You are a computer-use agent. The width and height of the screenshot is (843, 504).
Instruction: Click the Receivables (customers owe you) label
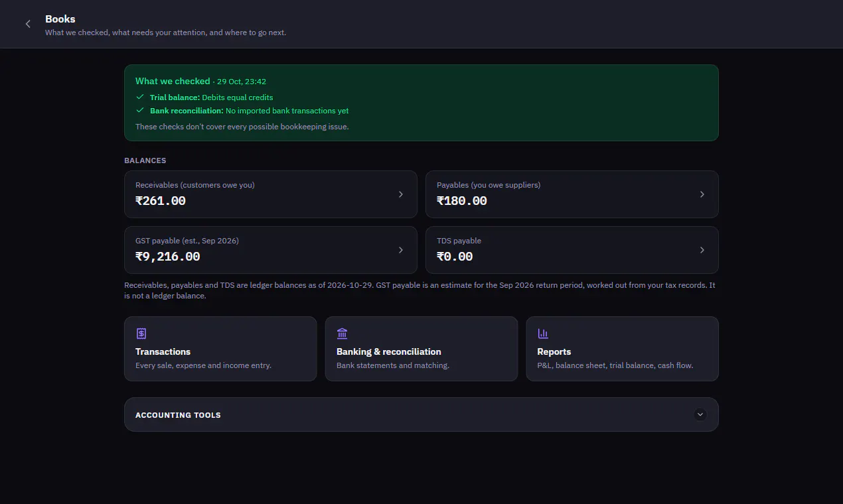pyautogui.click(x=195, y=185)
